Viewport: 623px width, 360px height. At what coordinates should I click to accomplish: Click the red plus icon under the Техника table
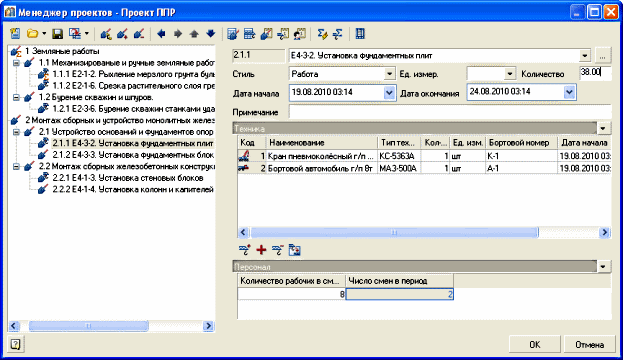point(261,250)
